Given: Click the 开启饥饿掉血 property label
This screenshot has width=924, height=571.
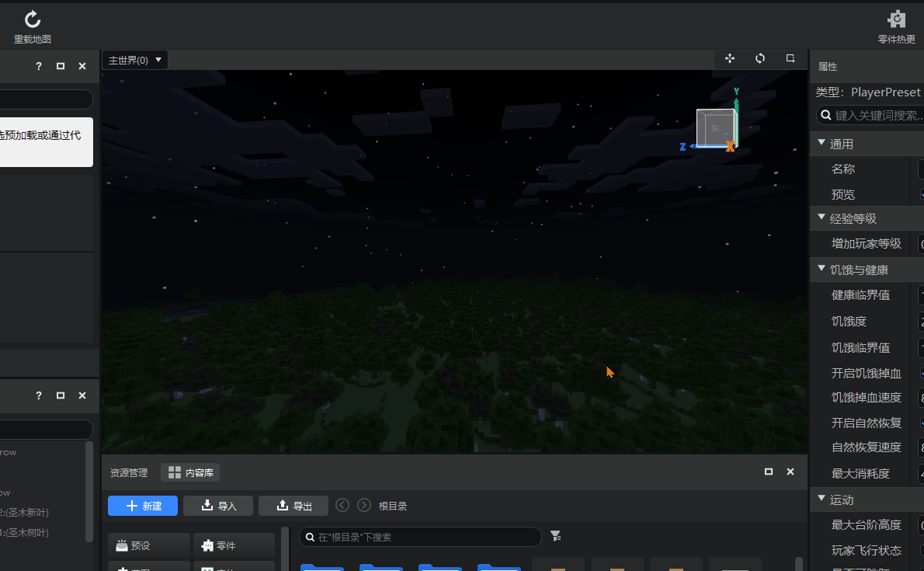Looking at the screenshot, I should tap(867, 374).
